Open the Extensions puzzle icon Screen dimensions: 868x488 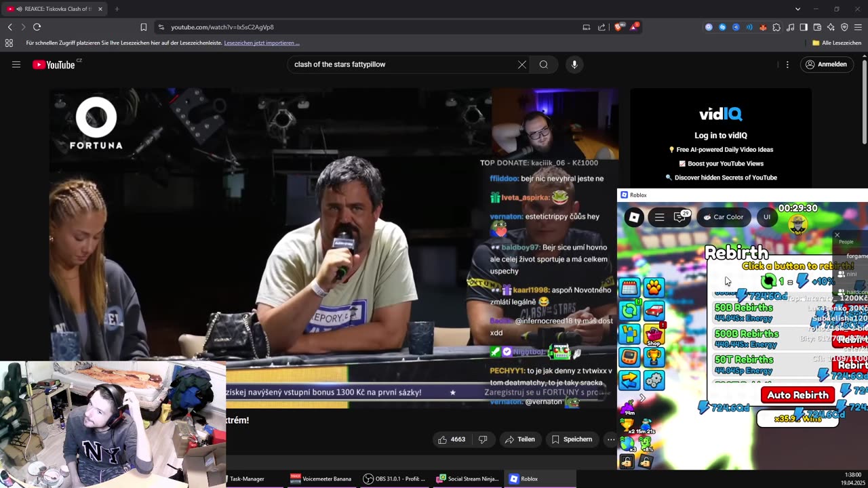776,27
